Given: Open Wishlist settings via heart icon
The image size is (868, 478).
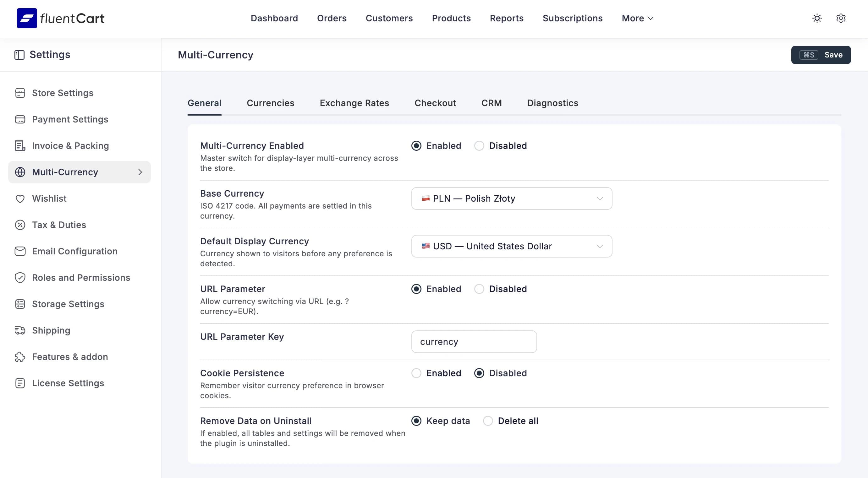Looking at the screenshot, I should tap(20, 198).
